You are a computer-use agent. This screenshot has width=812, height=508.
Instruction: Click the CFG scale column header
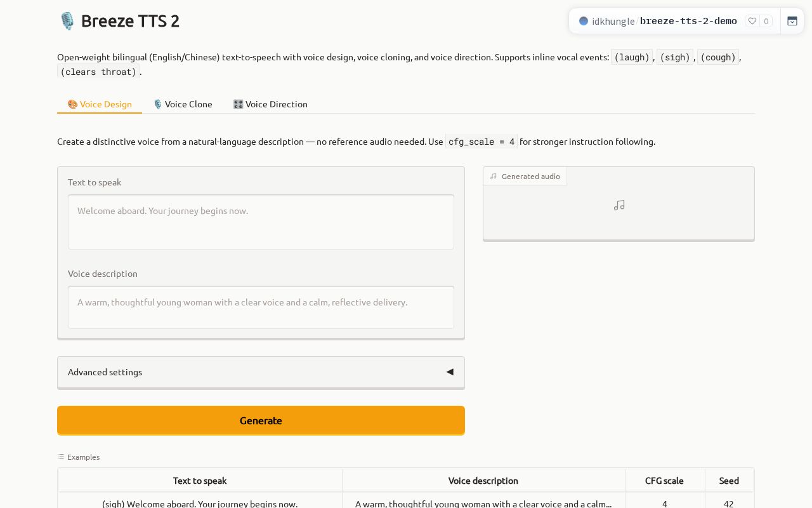click(x=664, y=481)
